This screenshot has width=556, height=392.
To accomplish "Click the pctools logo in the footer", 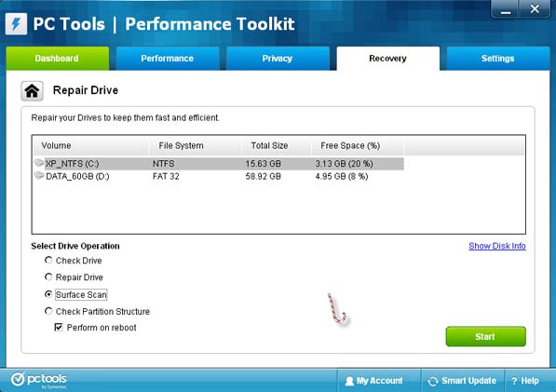I will [x=39, y=380].
